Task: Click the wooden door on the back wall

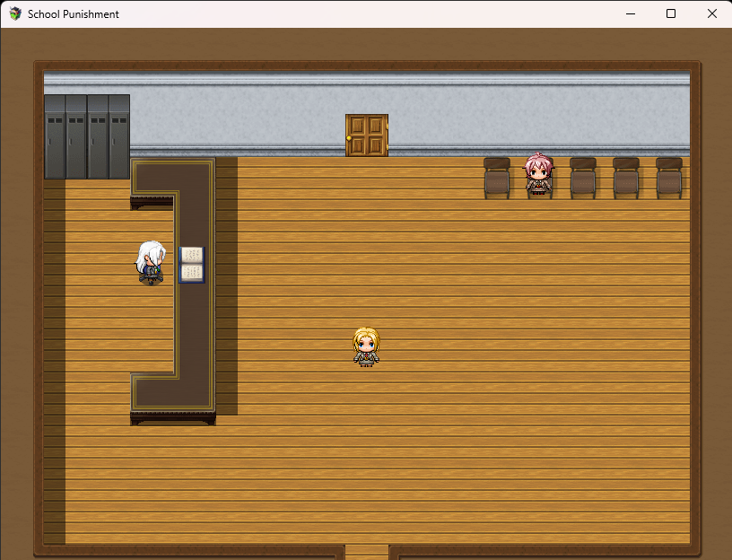Action: click(x=367, y=135)
